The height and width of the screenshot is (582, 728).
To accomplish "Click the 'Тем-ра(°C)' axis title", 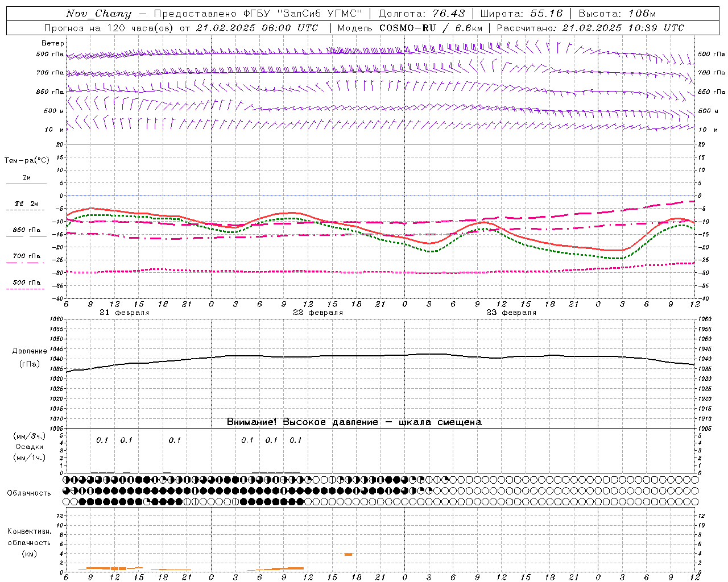I will pos(27,161).
